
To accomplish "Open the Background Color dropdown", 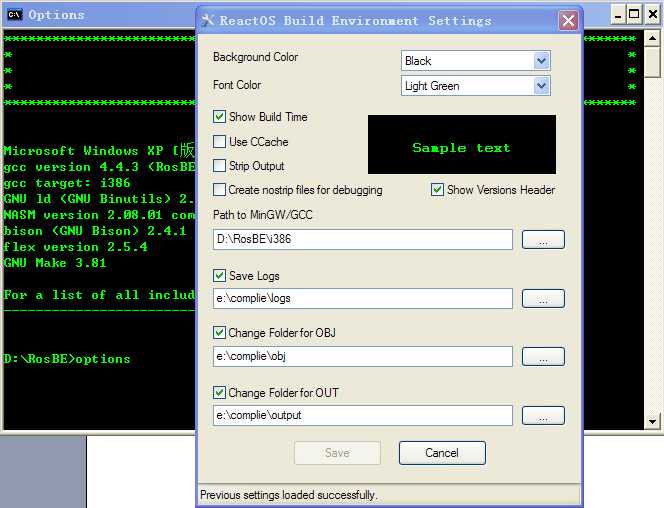I will click(x=541, y=61).
